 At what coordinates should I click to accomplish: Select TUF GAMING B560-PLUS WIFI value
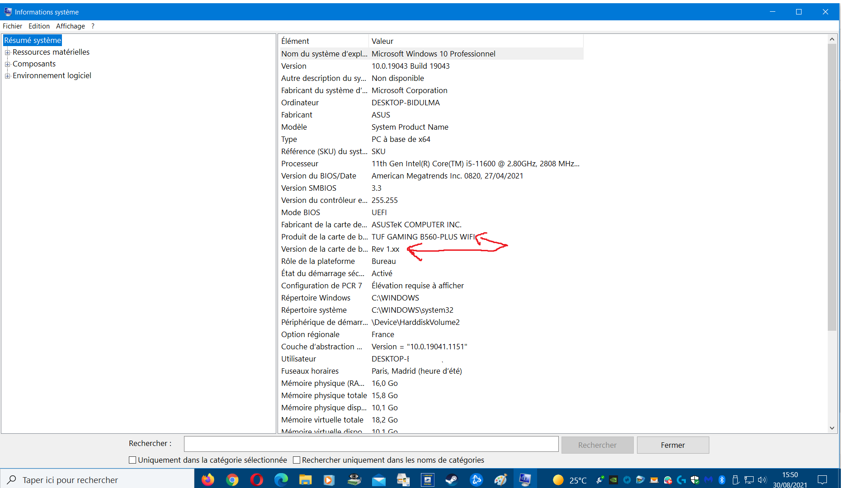pyautogui.click(x=423, y=237)
